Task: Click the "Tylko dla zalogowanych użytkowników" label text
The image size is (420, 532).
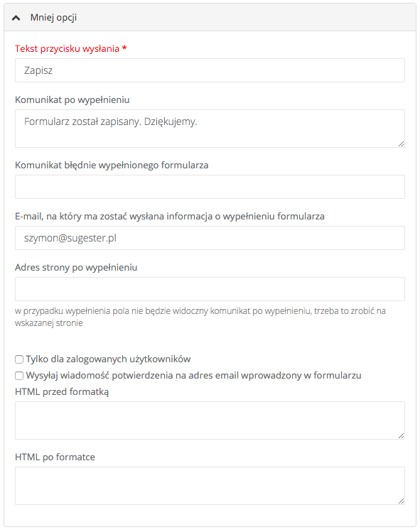Action: point(108,359)
